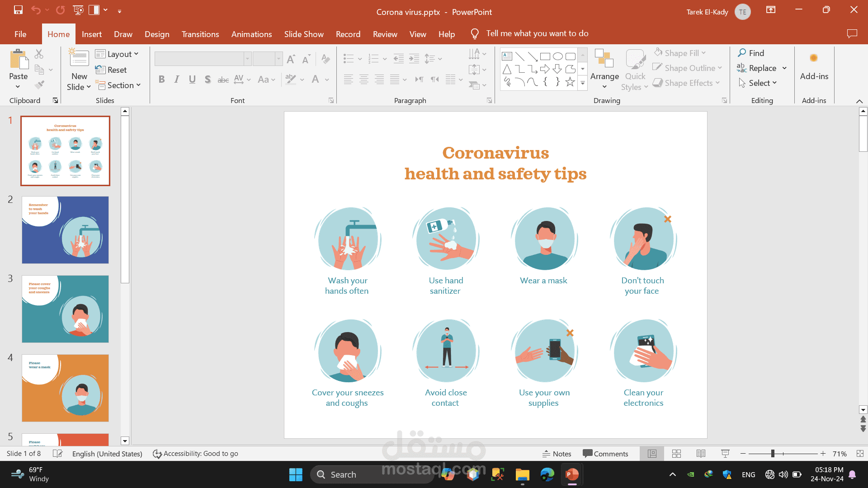The width and height of the screenshot is (868, 488).
Task: Toggle Italic formatting
Action: tap(177, 80)
